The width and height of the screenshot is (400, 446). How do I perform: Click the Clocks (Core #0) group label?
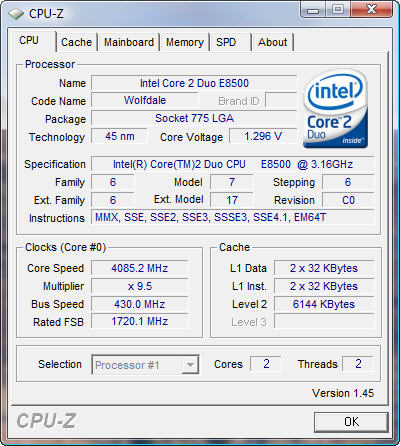click(66, 247)
